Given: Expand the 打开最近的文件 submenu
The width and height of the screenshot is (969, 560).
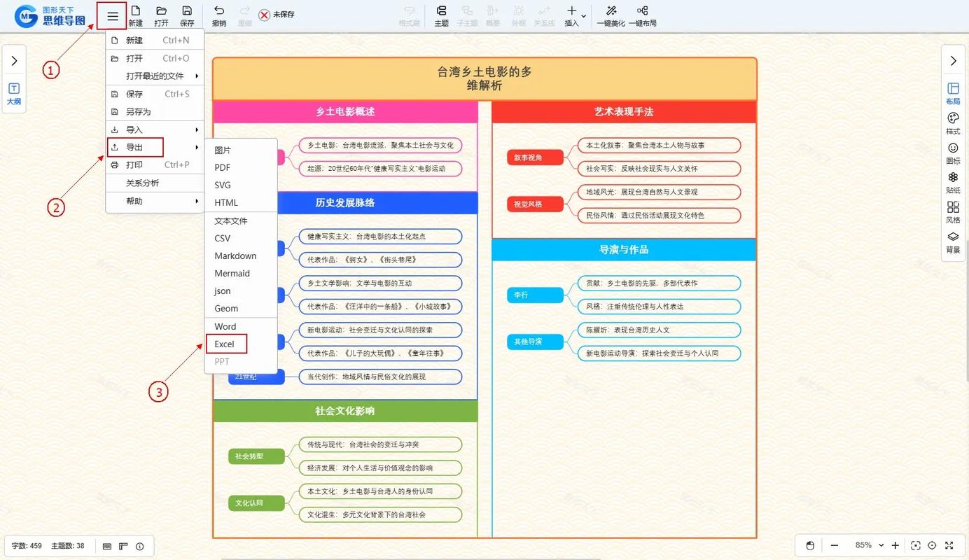Looking at the screenshot, I should pyautogui.click(x=154, y=76).
